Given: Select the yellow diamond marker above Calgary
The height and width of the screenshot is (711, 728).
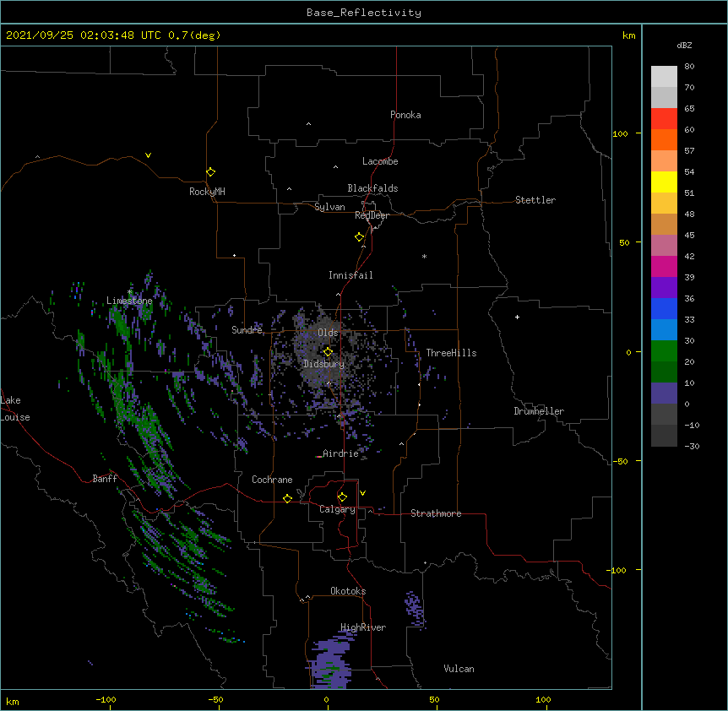Looking at the screenshot, I should click(x=342, y=497).
